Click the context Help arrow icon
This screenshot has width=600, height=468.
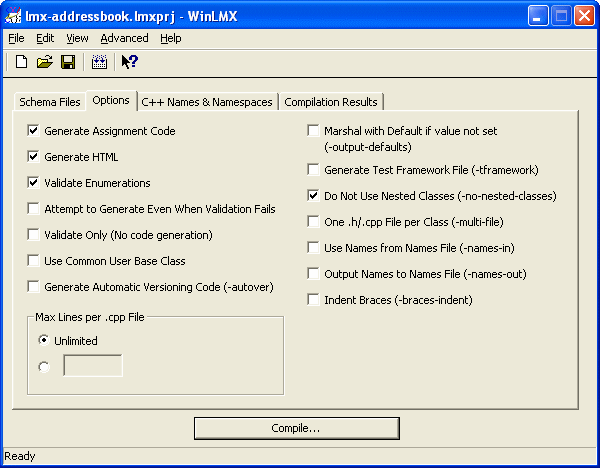click(130, 62)
